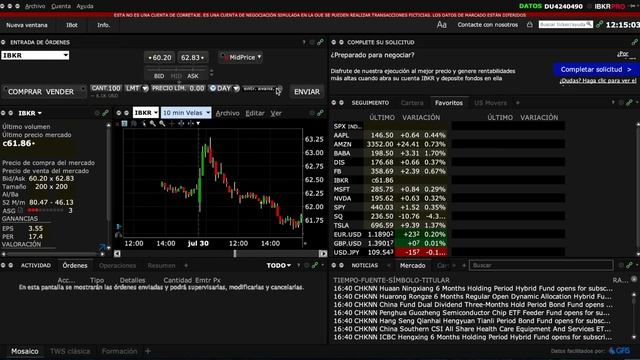The image size is (640, 360).
Task: Select the crosshair tool in chart toolbar
Action: tap(171, 123)
